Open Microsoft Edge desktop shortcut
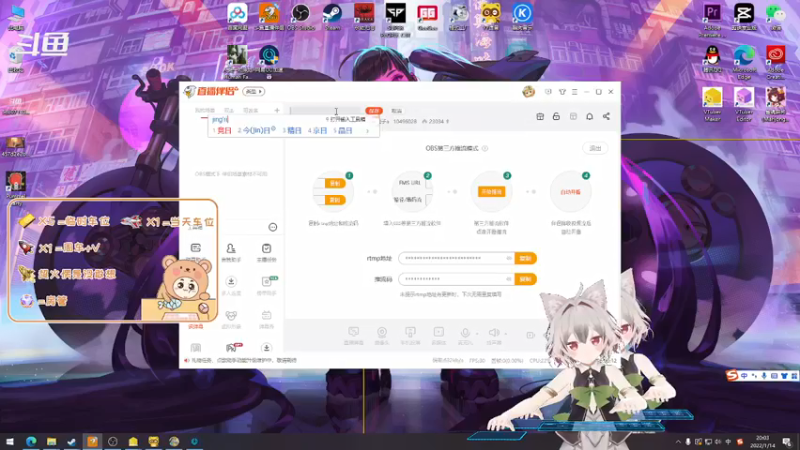Screen dimensions: 800x450 744,61
